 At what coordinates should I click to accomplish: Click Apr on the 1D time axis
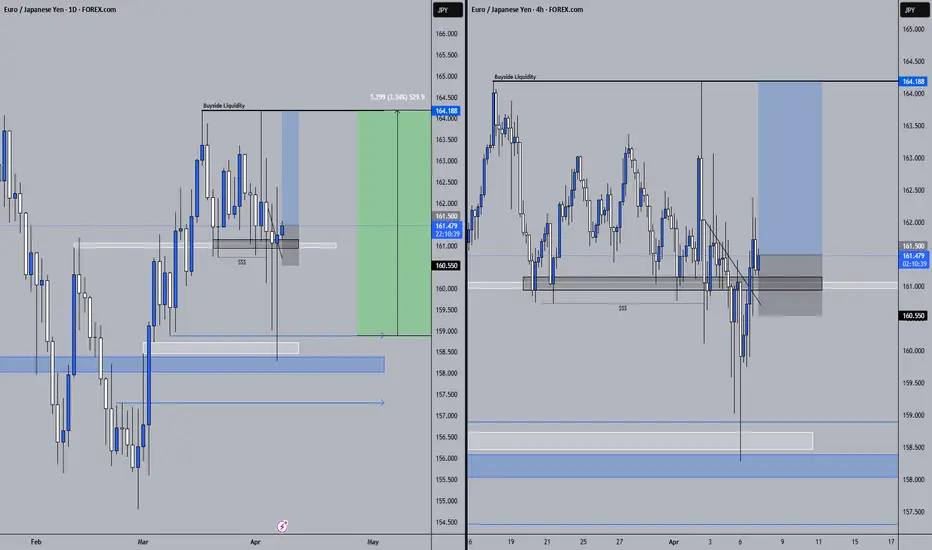pyautogui.click(x=256, y=542)
